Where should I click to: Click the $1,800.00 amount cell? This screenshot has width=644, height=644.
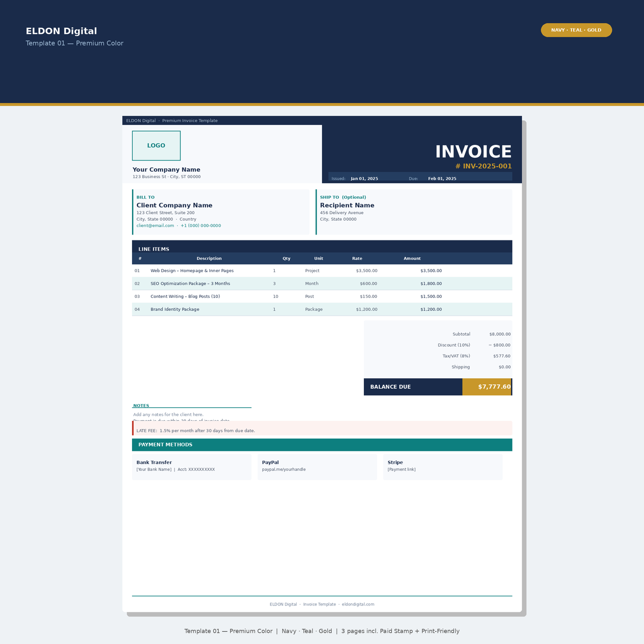coord(431,284)
